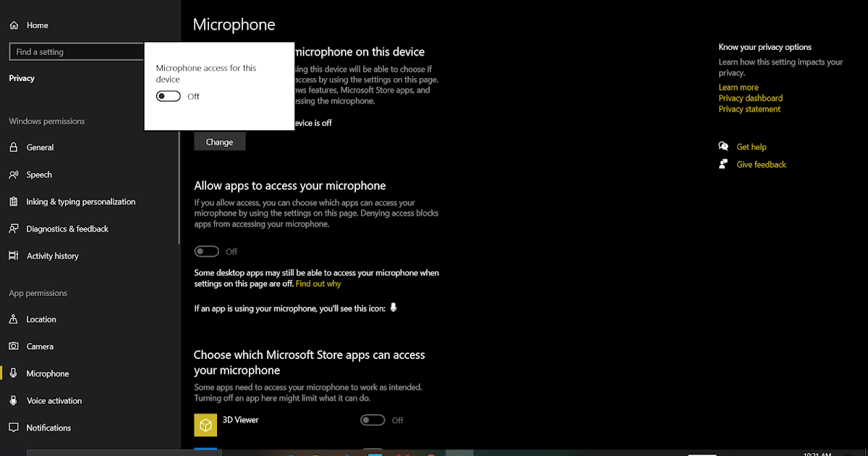
Task: Click the Get help speech bubble icon
Action: click(723, 146)
